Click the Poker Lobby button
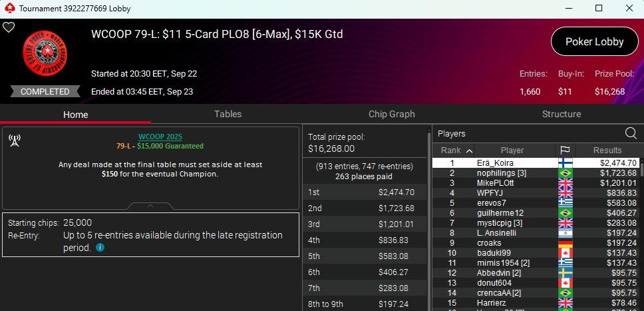This screenshot has width=644, height=311. 594,42
